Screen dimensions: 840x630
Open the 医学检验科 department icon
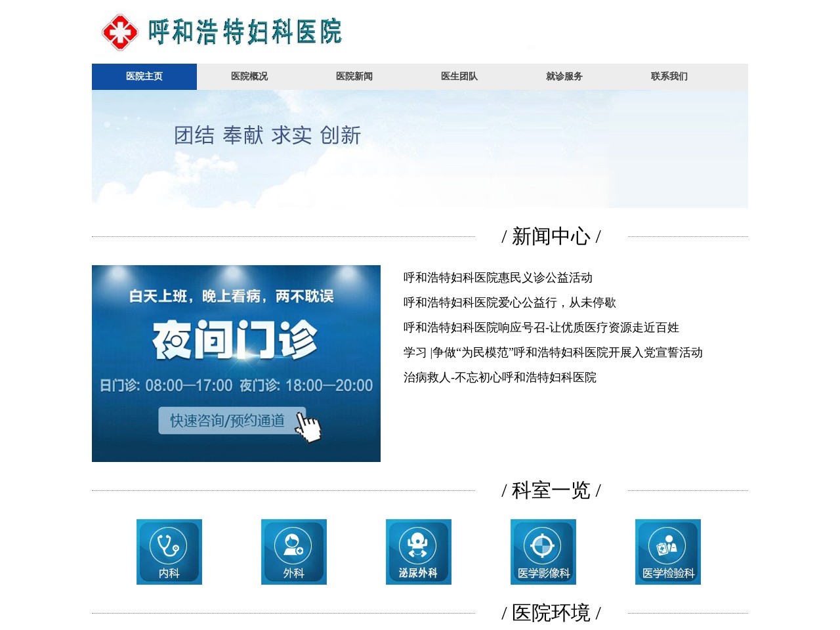[668, 551]
